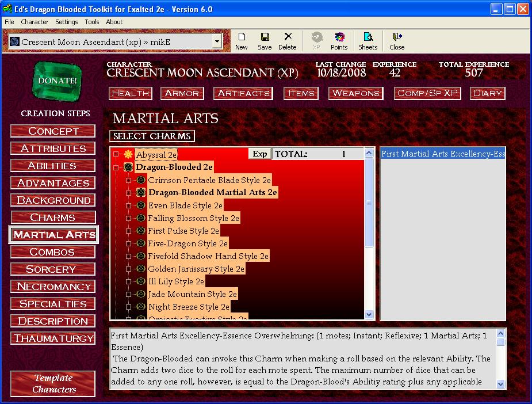Screen dimensions: 532x404
Task: Click description box scrollbar down arrow
Action: 501,384
